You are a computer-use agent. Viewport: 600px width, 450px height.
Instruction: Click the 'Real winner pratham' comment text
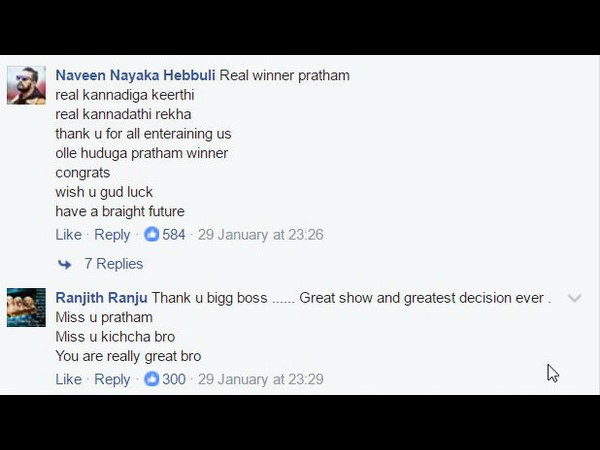[285, 75]
